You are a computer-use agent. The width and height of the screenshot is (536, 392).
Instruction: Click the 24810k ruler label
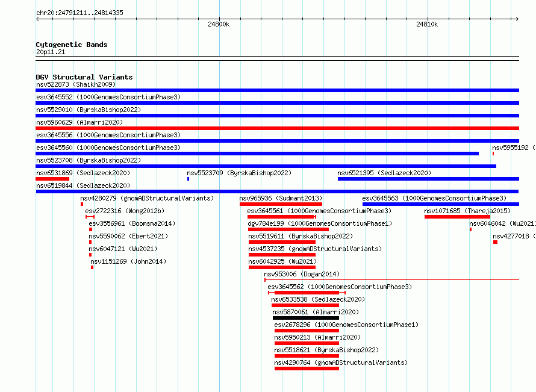[428, 24]
